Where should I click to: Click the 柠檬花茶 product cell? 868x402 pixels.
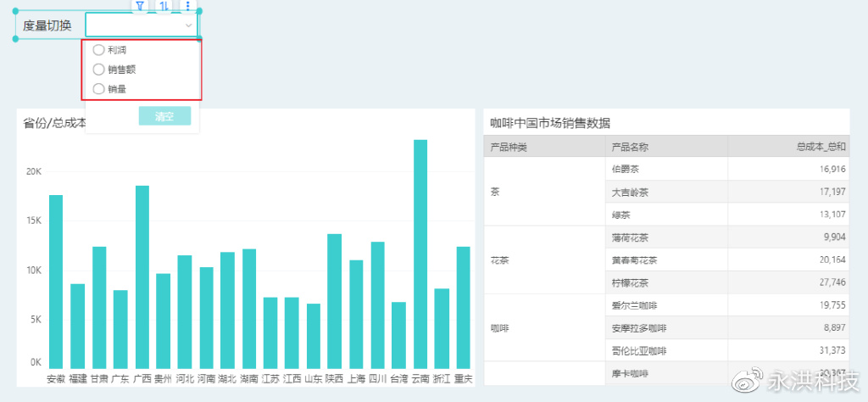tap(666, 282)
